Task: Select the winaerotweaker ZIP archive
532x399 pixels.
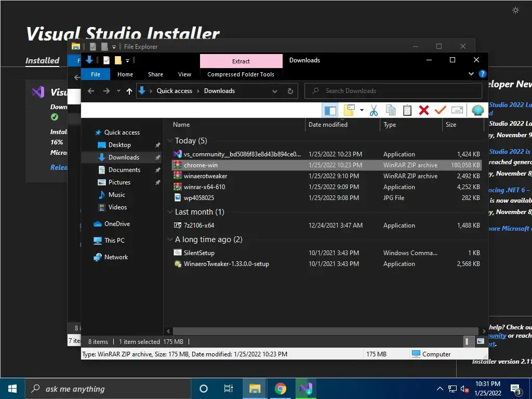Action: click(x=327, y=176)
